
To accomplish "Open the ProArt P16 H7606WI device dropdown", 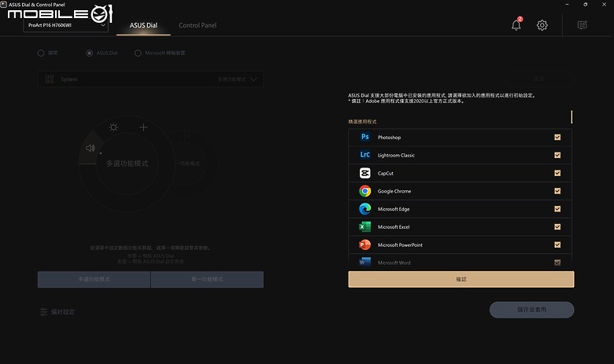I will click(x=66, y=25).
